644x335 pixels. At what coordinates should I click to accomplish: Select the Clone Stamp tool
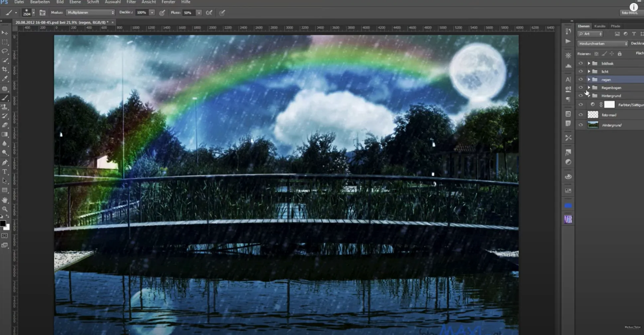(x=5, y=107)
